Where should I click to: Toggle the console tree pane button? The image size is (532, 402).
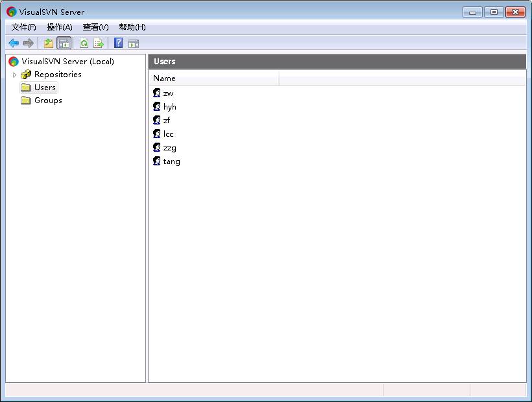coord(64,43)
